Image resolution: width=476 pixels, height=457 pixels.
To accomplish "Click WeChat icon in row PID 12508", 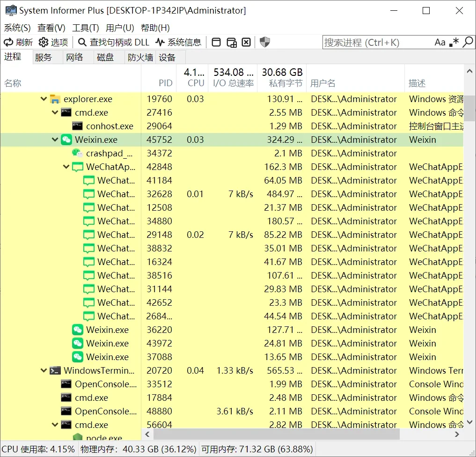I will (88, 207).
